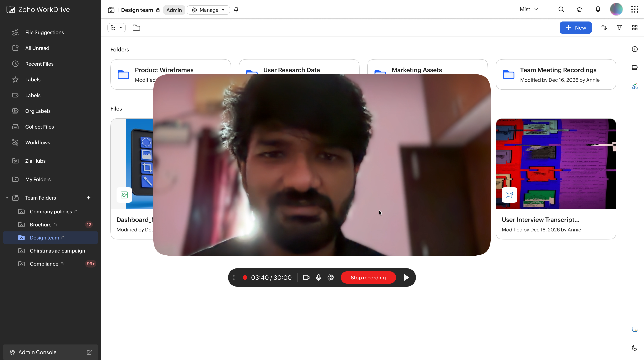Open the labels panel icon on right rail

[x=635, y=67]
